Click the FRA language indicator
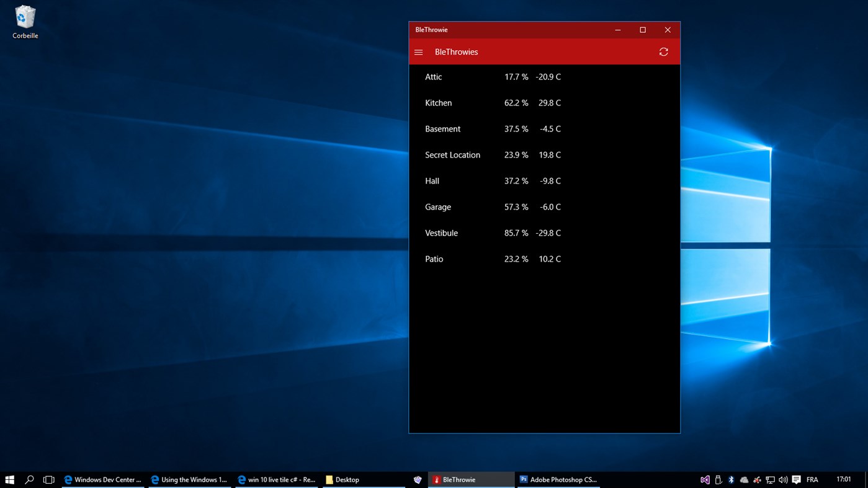The height and width of the screenshot is (488, 868). pos(812,479)
